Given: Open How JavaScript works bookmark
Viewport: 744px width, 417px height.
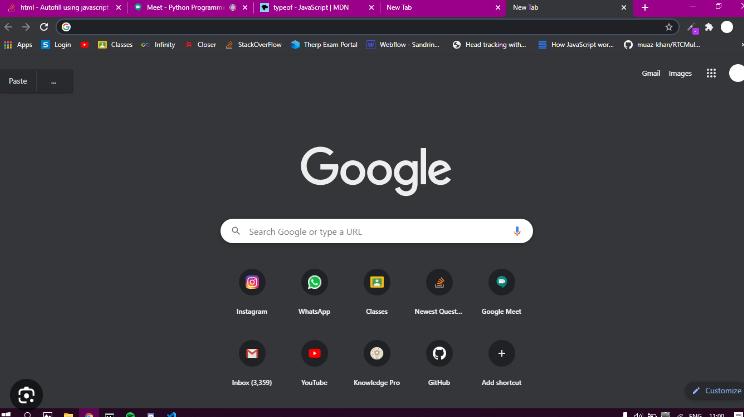Looking at the screenshot, I should pos(576,45).
